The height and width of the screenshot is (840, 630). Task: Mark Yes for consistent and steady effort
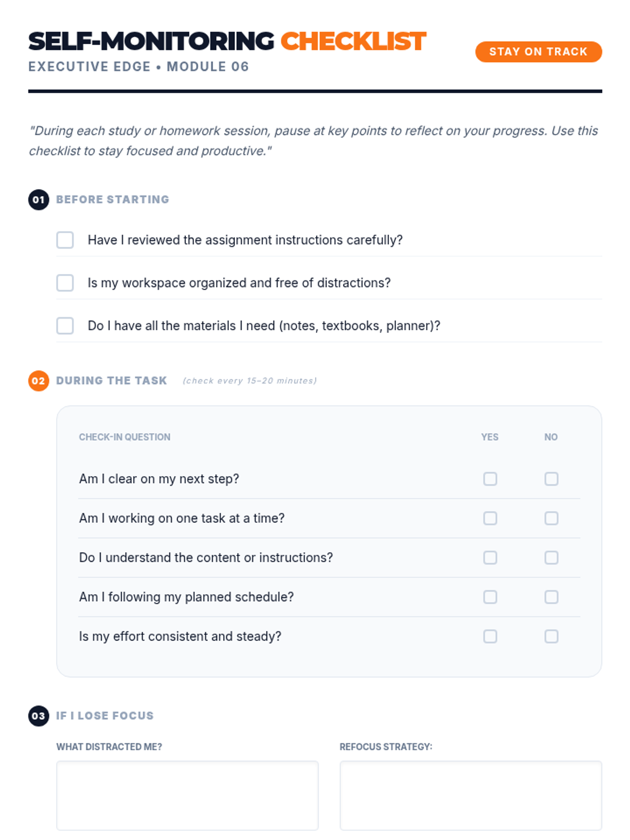coord(490,636)
